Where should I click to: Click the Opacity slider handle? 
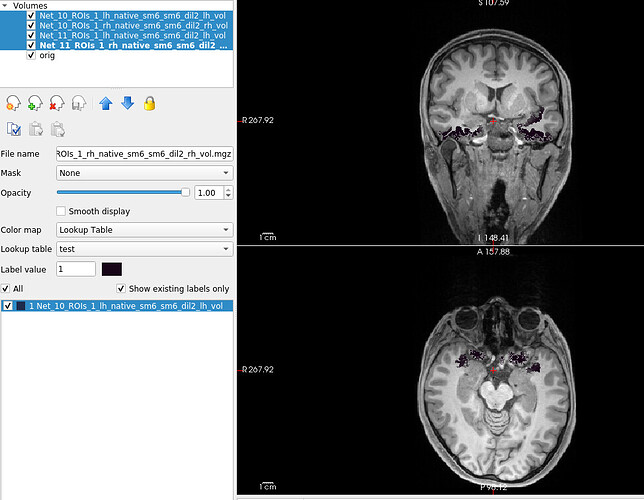pos(185,192)
